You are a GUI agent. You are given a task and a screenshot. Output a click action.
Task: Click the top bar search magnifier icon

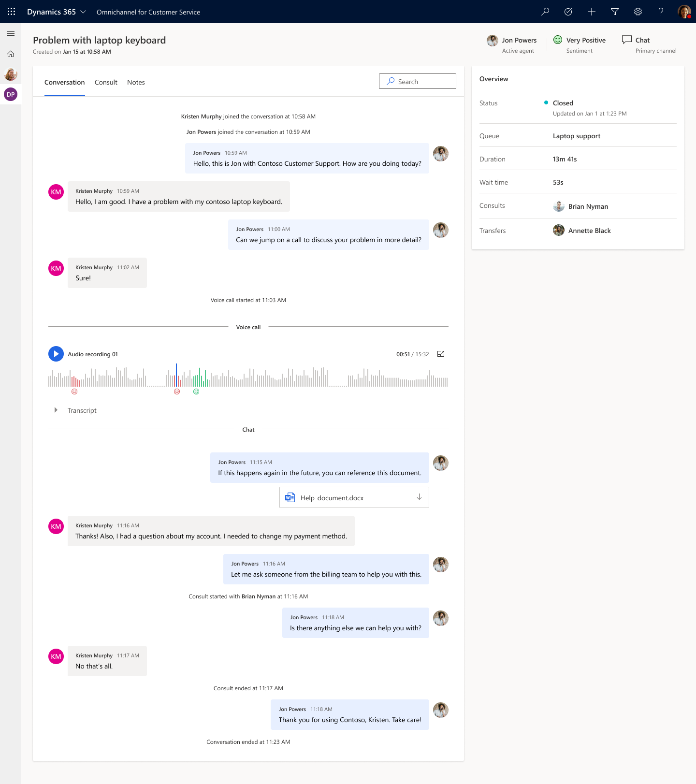545,12
